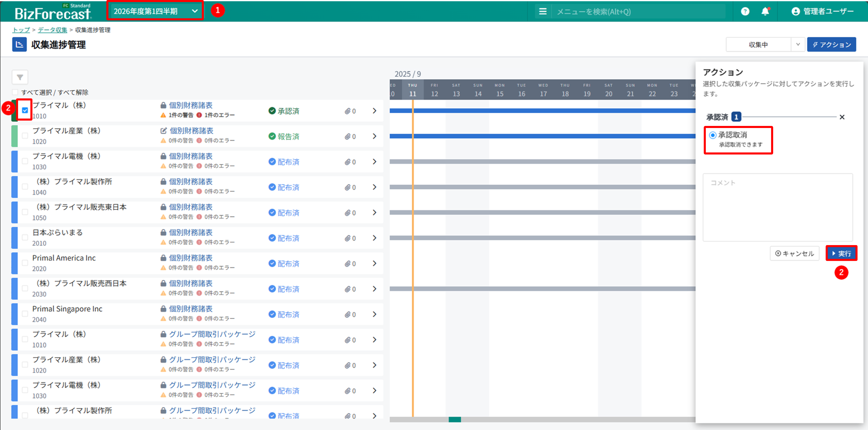Open the notifications bell icon
Viewport: 868px width, 430px height.
coord(765,12)
